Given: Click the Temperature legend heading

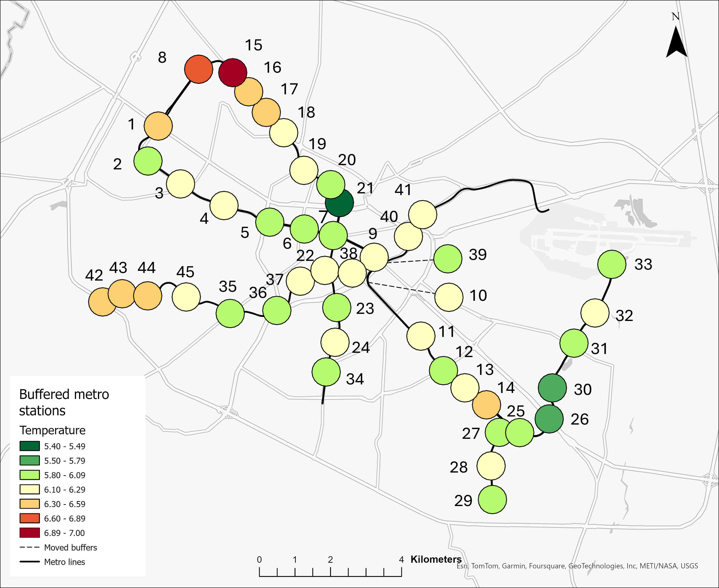Looking at the screenshot, I should [x=53, y=430].
